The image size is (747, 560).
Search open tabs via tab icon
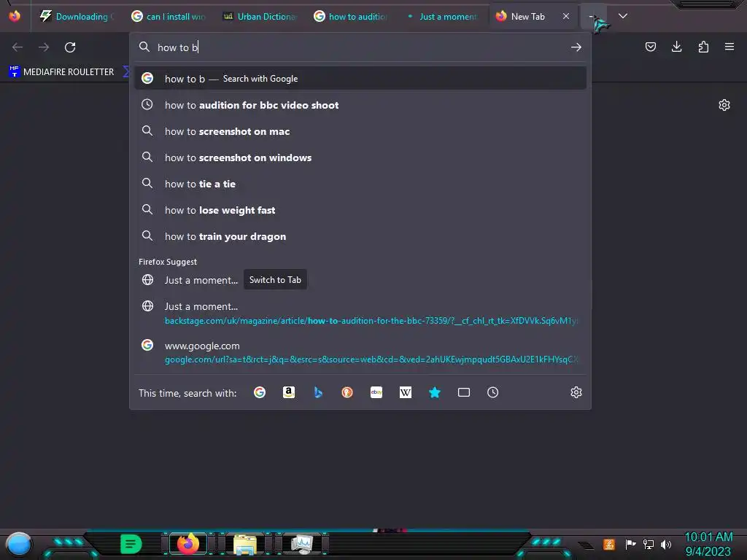click(463, 392)
